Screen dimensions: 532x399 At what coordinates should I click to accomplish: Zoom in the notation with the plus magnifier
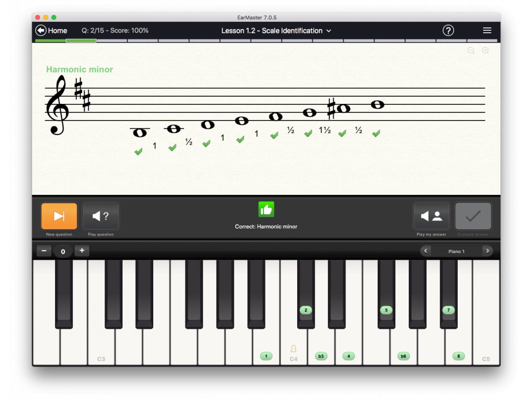point(486,50)
